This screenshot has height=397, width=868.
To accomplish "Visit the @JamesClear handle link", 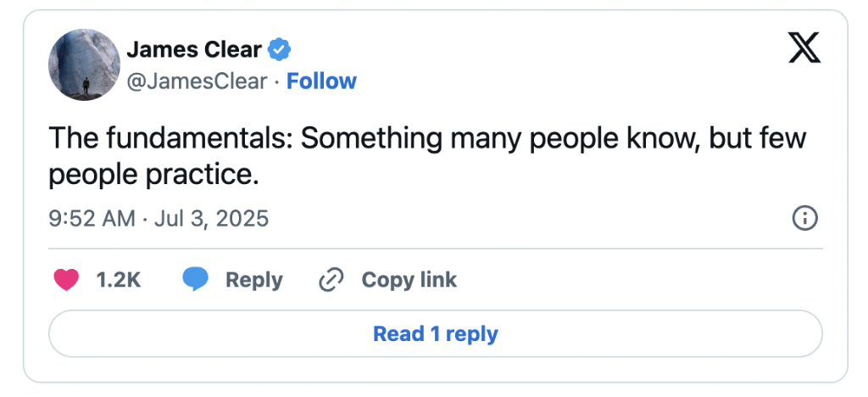I will pyautogui.click(x=197, y=81).
